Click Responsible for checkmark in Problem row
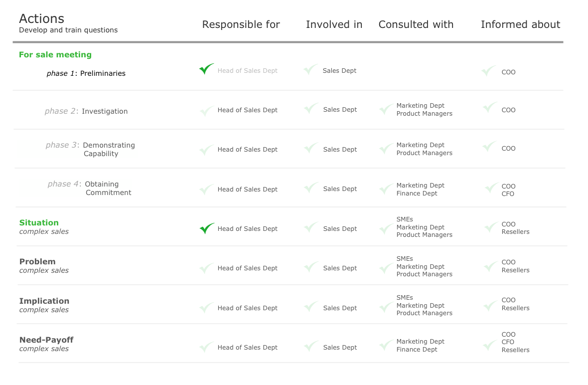This screenshot has height=385, width=588. 206,268
